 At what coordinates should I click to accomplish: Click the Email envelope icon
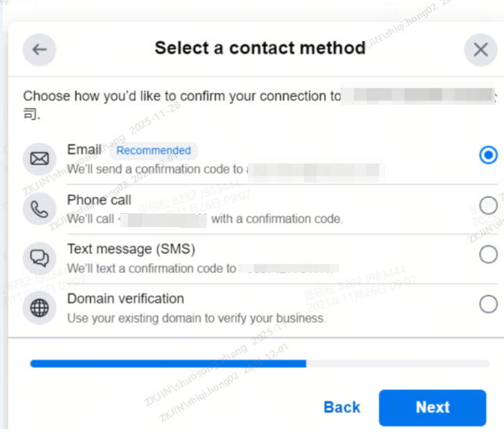tap(40, 160)
